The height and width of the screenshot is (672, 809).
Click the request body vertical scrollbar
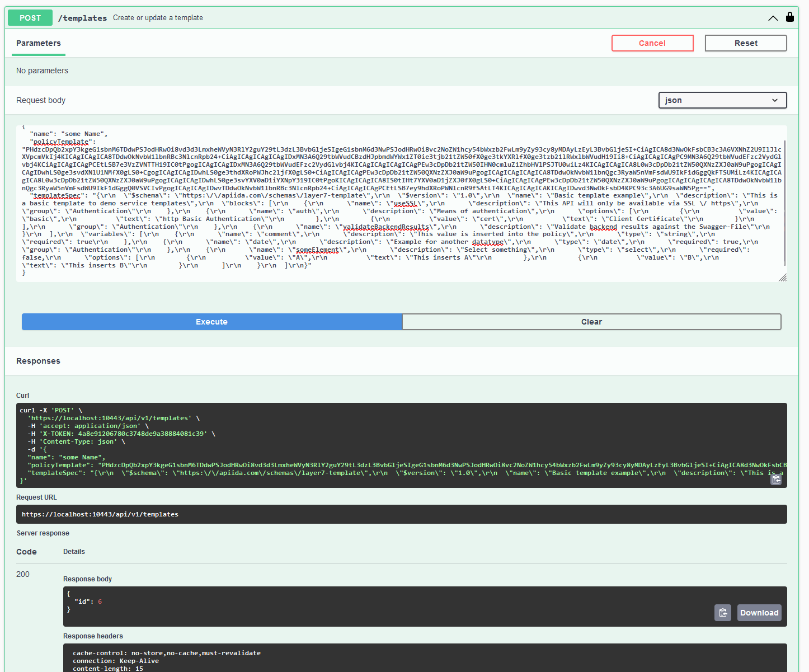pyautogui.click(x=785, y=201)
